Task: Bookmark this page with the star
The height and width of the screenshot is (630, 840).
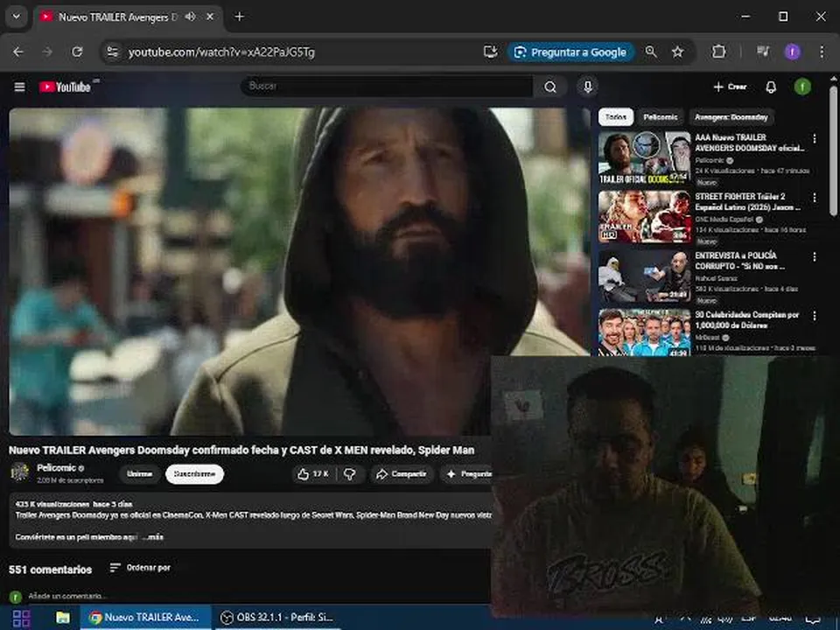Action: 677,52
